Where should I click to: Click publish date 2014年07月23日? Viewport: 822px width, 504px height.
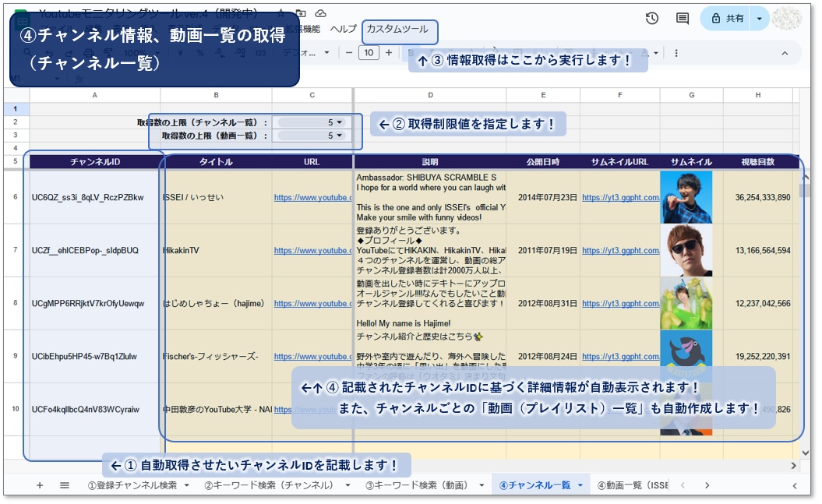coord(547,198)
